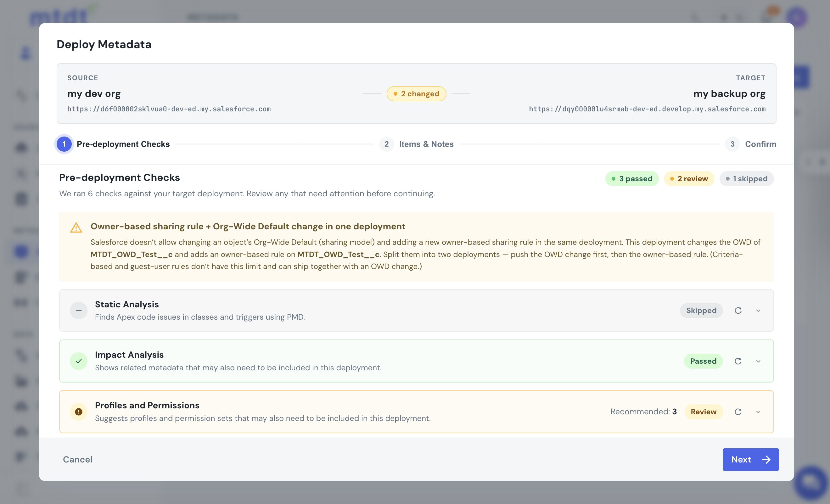Screen dimensions: 830x504
Task: Go to step 1 Pre-deployment Checks
Action: point(113,144)
